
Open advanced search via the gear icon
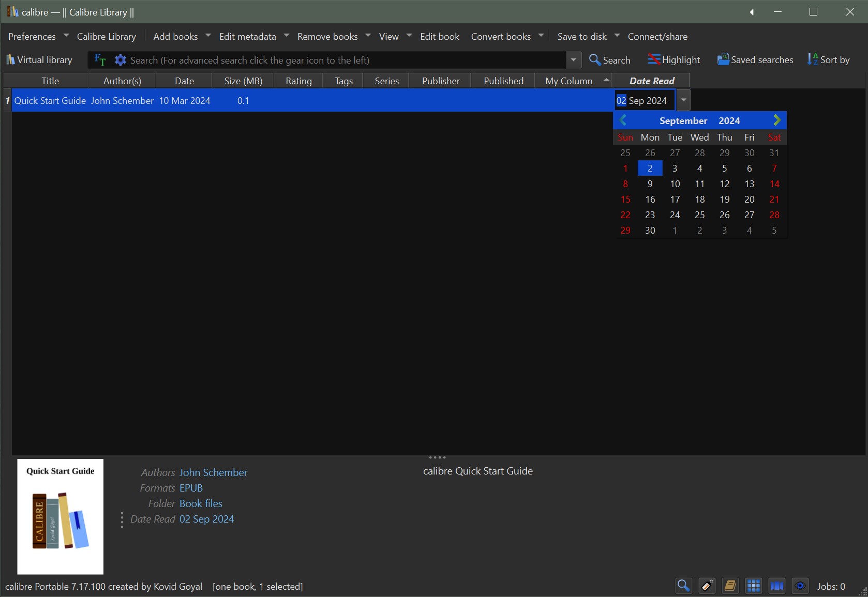[121, 60]
